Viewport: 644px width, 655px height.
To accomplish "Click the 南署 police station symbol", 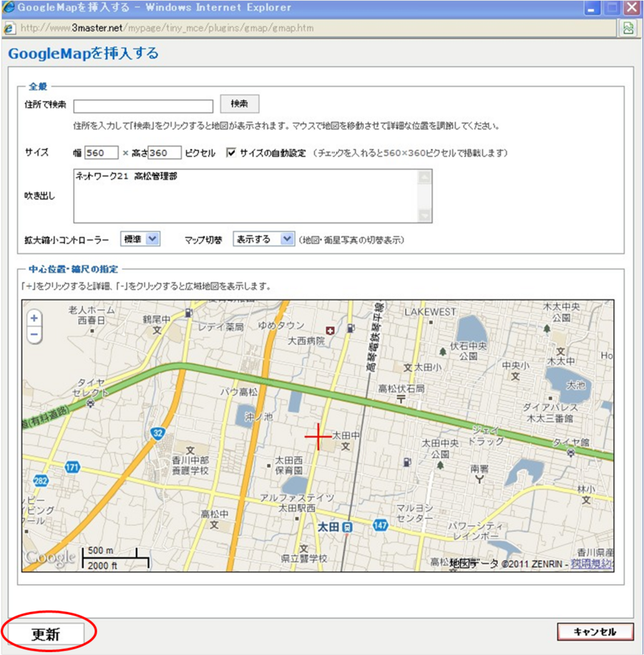I will point(479,479).
